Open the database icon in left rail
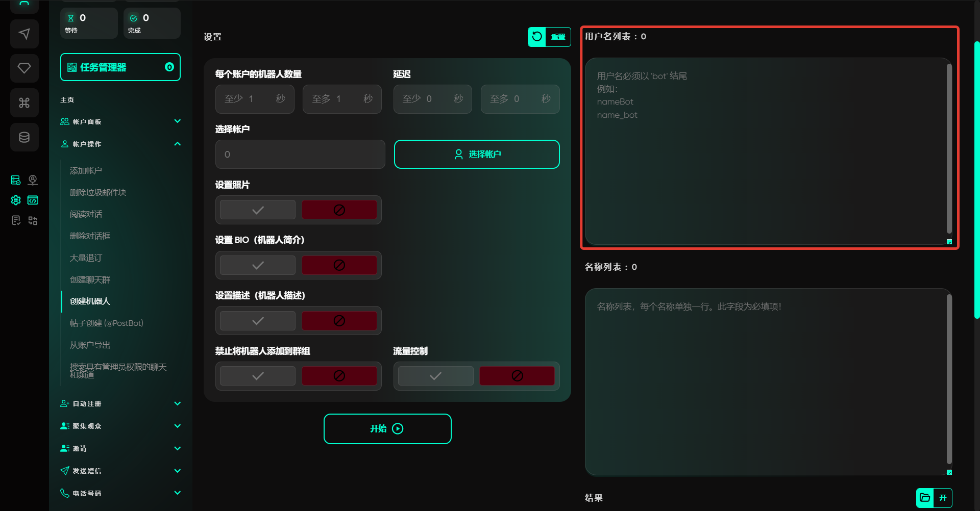 [24, 137]
